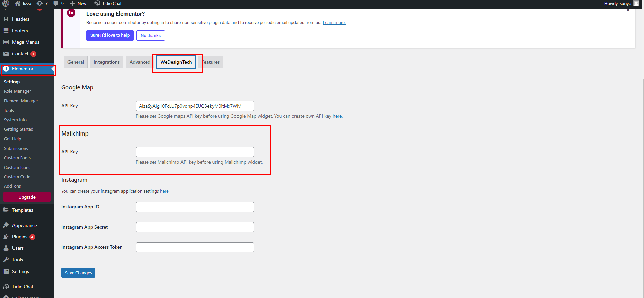Screen dimensions: 644x298
Task: Click the Elementor notice logo icon
Action: (71, 13)
